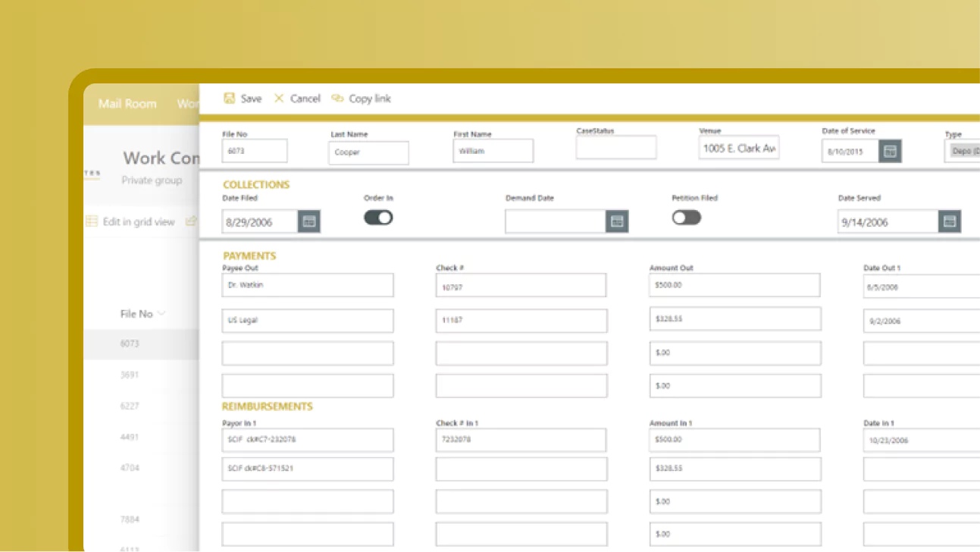
Task: Select the list row 4704
Action: coord(141,468)
